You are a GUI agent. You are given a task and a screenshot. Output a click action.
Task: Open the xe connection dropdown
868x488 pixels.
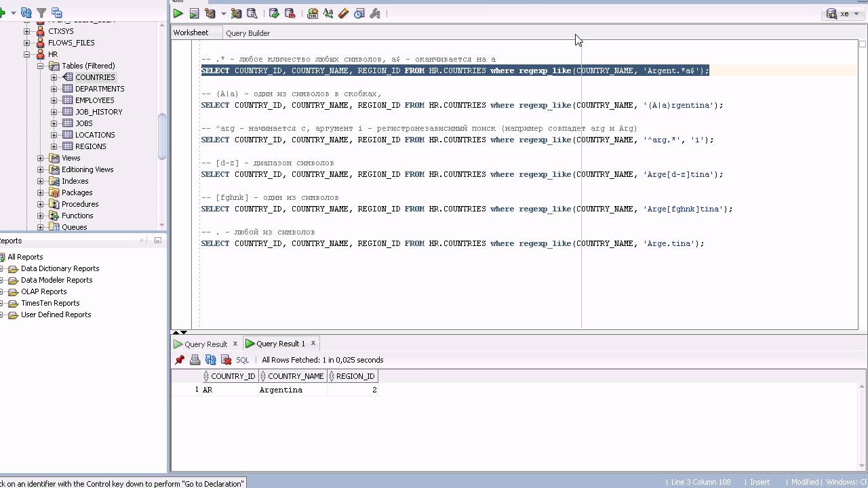pyautogui.click(x=843, y=14)
